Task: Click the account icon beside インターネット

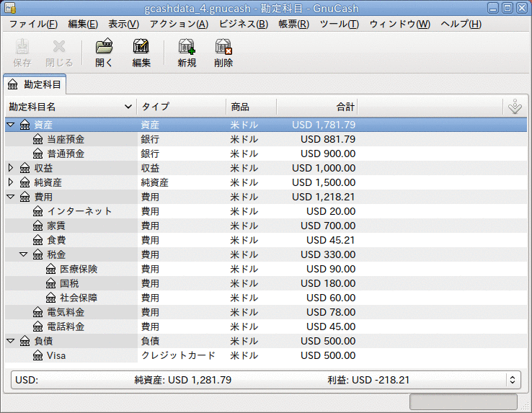Action: click(x=37, y=211)
